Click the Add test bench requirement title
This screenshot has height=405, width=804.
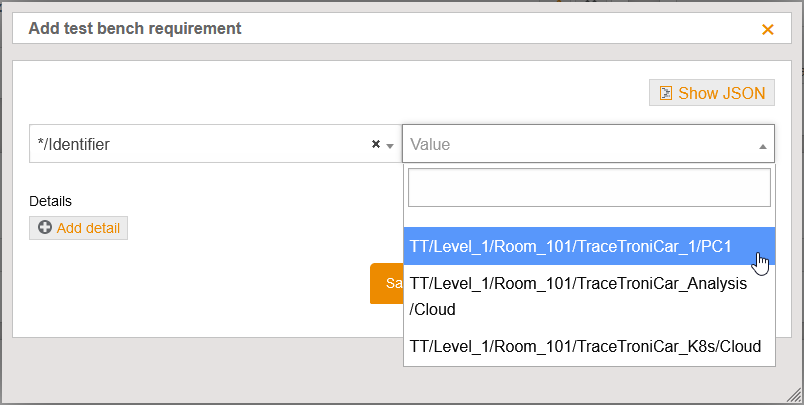135,28
